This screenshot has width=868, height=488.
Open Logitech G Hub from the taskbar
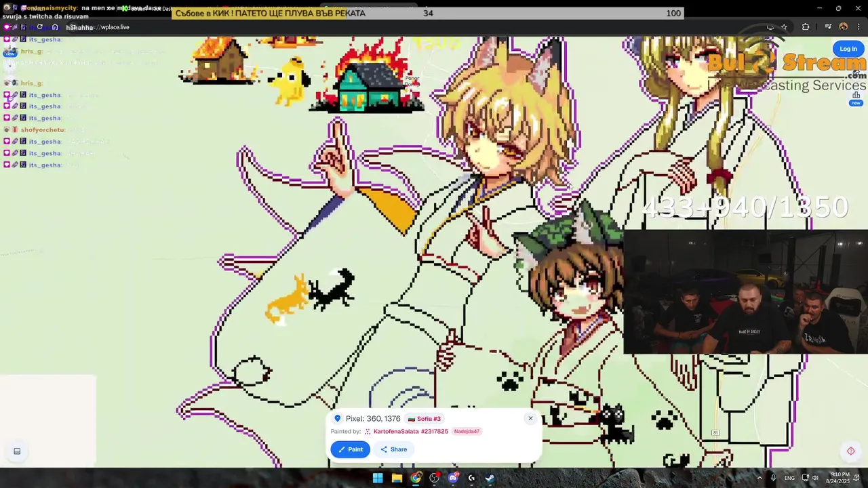click(x=471, y=478)
